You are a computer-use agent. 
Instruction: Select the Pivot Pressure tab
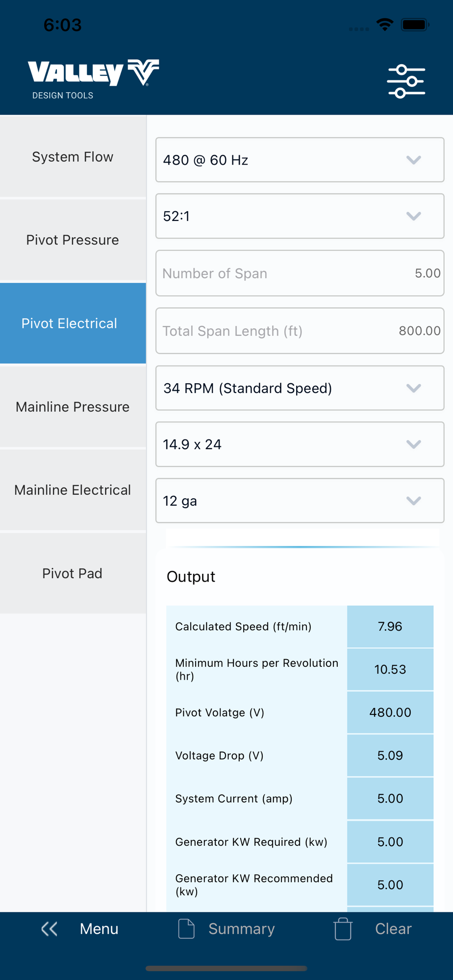[73, 240]
